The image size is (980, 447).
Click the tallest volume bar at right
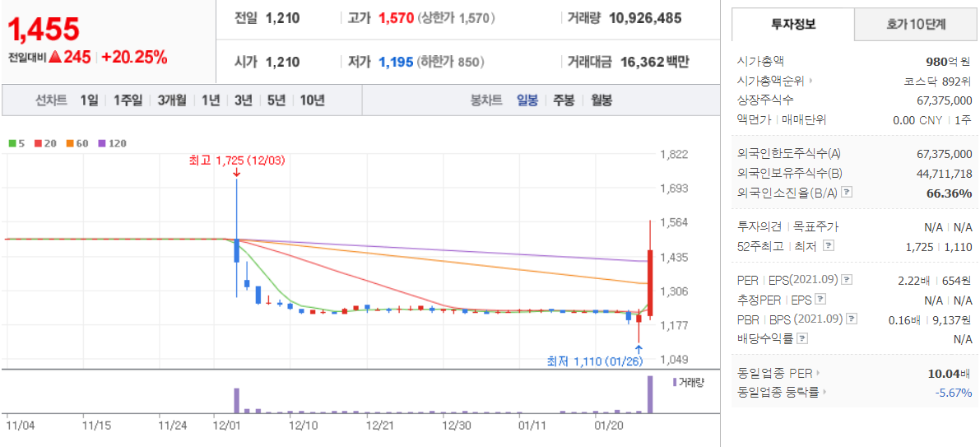pos(650,394)
